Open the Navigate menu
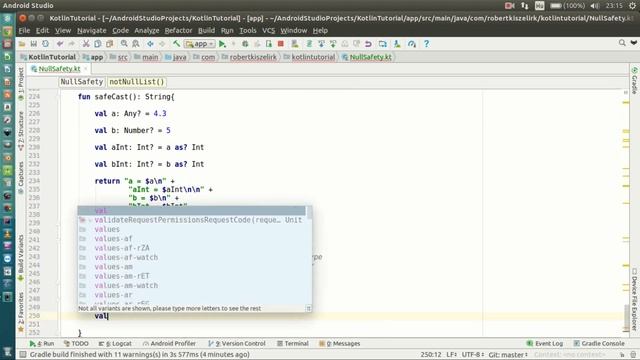640x360 pixels. point(91,31)
